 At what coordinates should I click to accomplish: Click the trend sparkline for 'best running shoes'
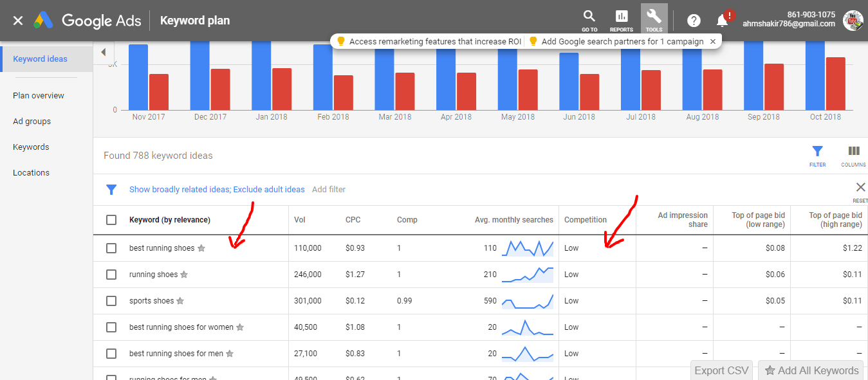[528, 248]
